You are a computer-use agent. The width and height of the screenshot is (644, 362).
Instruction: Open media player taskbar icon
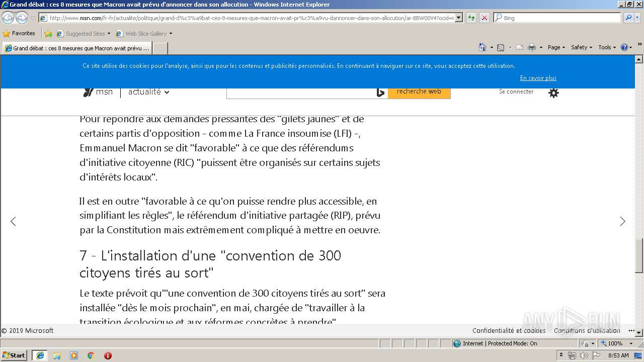click(74, 355)
